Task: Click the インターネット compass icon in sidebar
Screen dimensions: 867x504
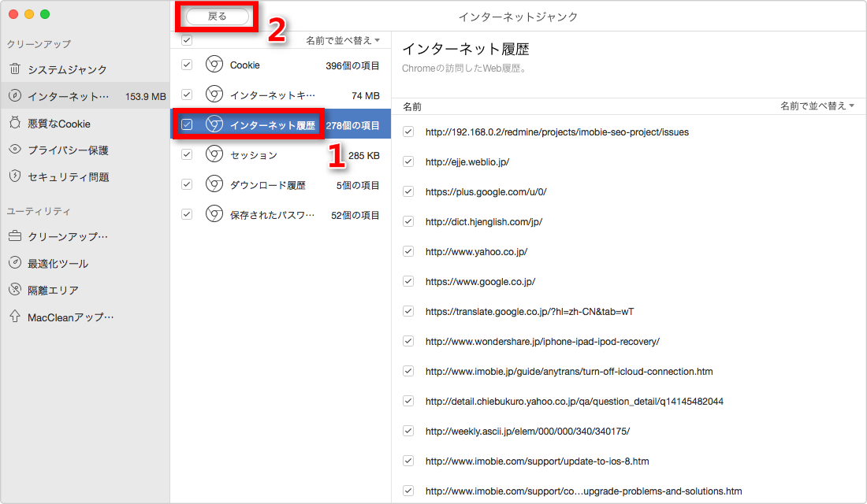Action: [x=15, y=95]
